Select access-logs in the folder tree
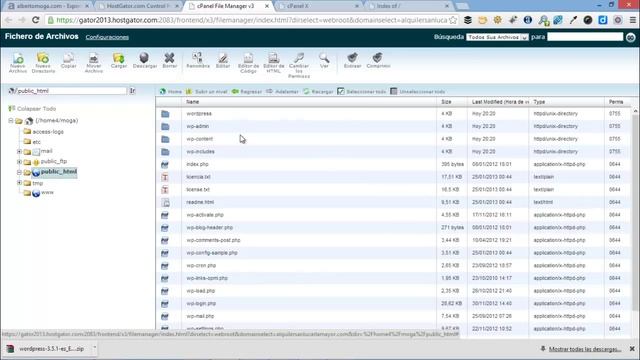Screen dimensions: 640x360 (x=48, y=132)
